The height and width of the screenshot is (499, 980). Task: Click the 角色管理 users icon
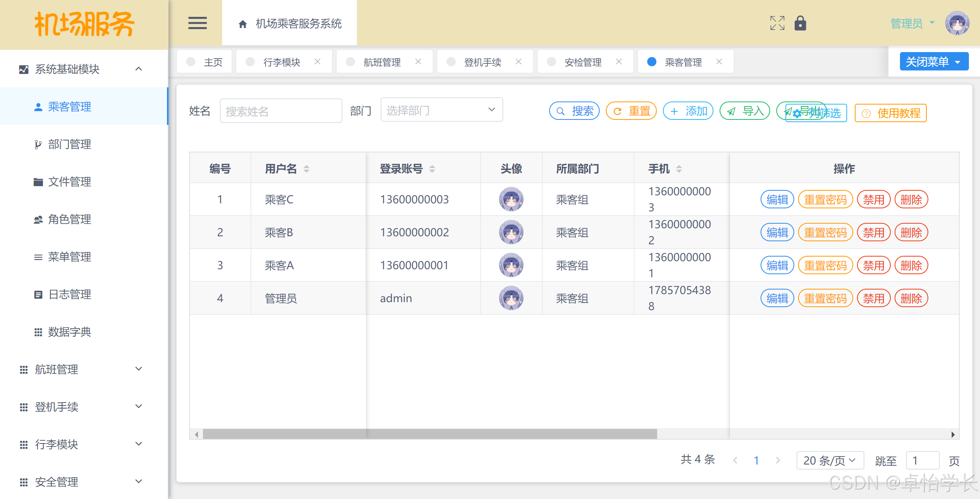coord(38,219)
